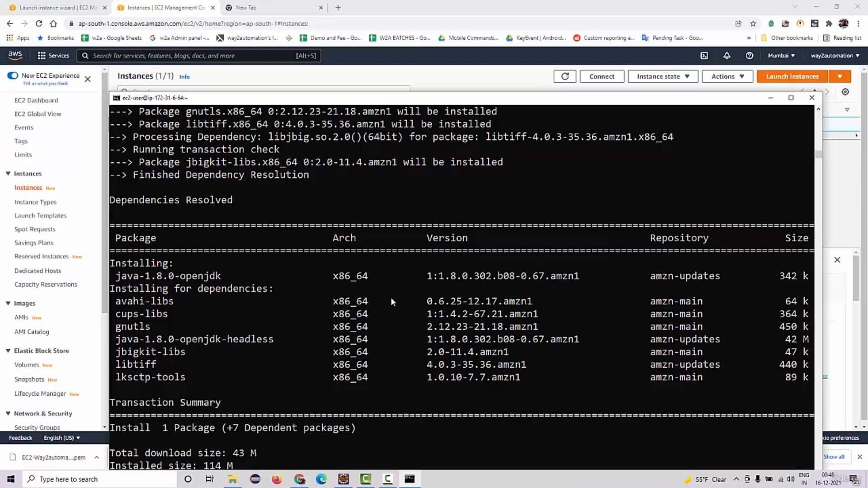Open the English (US) language dropdown
The width and height of the screenshot is (868, 488).
62,438
